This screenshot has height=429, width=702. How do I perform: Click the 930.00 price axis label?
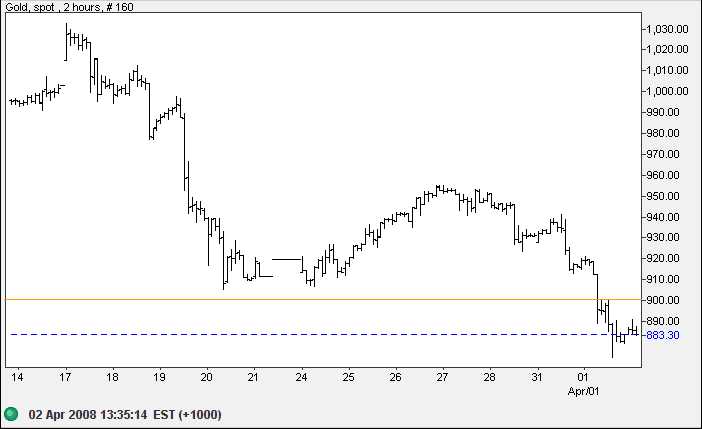663,237
